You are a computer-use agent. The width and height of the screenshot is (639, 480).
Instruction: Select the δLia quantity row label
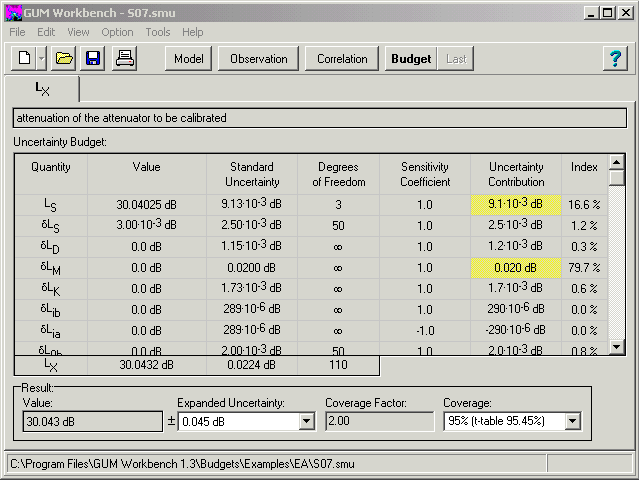(51, 331)
